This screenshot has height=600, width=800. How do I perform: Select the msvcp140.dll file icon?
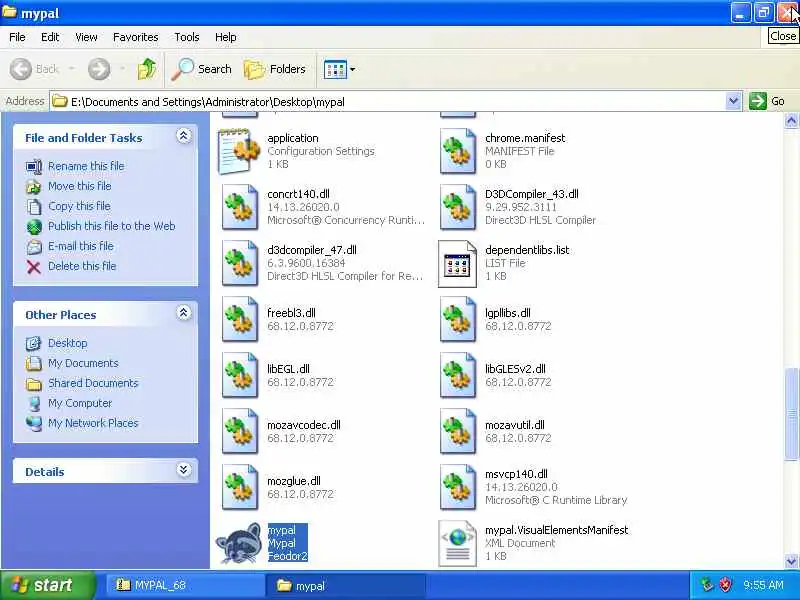(458, 488)
